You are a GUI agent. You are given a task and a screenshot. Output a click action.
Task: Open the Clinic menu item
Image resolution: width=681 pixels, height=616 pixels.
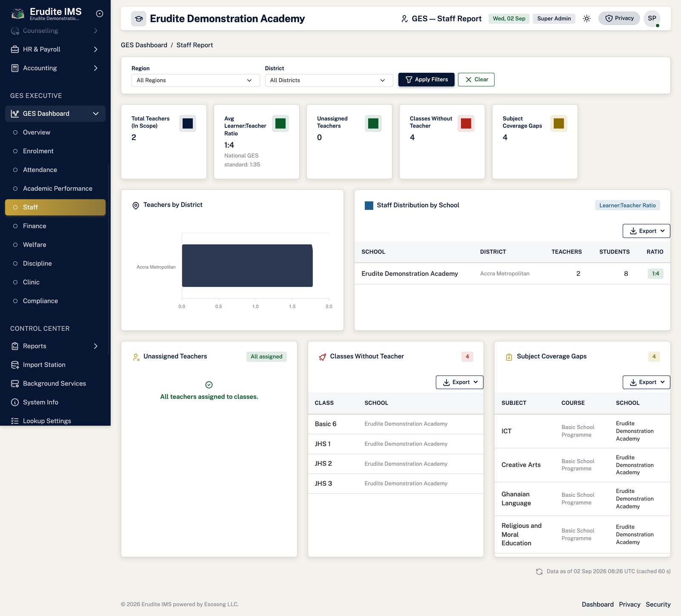click(x=55, y=282)
